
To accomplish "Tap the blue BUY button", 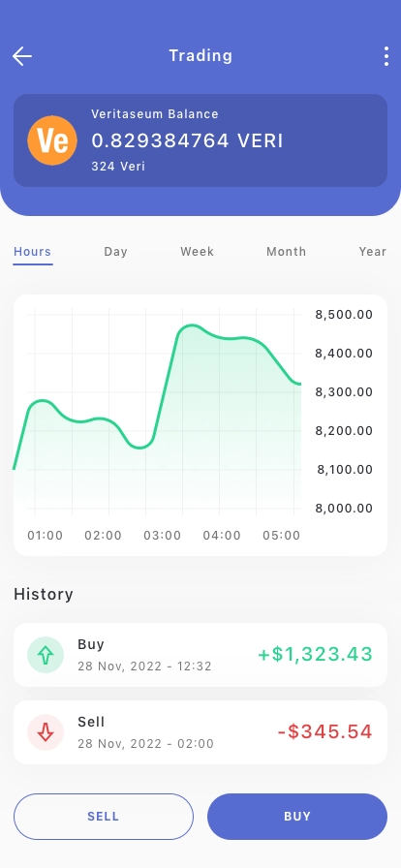I will pyautogui.click(x=297, y=817).
